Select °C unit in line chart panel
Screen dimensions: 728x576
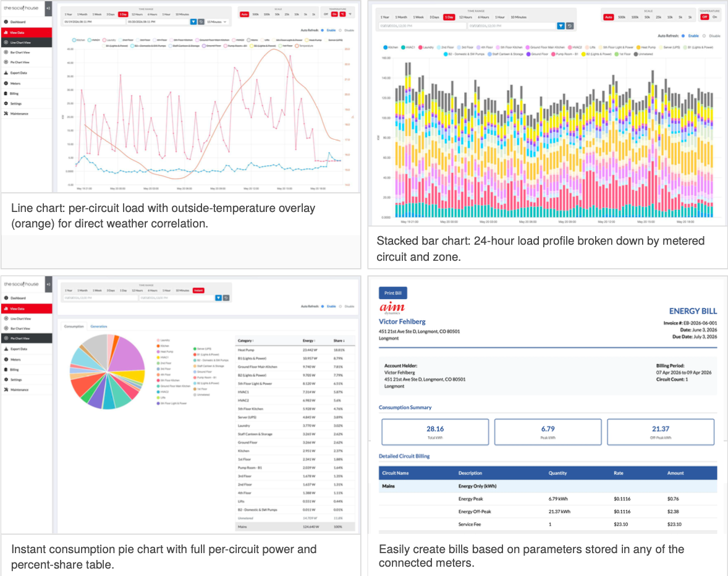coord(342,14)
